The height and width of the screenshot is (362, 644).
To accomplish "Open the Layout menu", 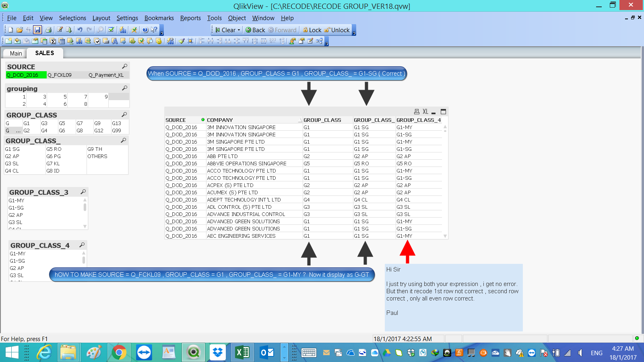I will pyautogui.click(x=101, y=18).
